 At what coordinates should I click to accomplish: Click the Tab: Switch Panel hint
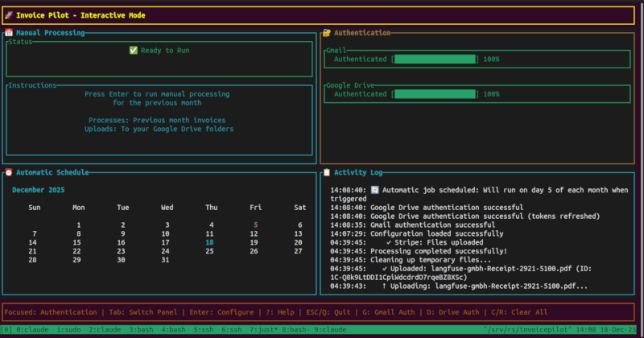(143, 312)
